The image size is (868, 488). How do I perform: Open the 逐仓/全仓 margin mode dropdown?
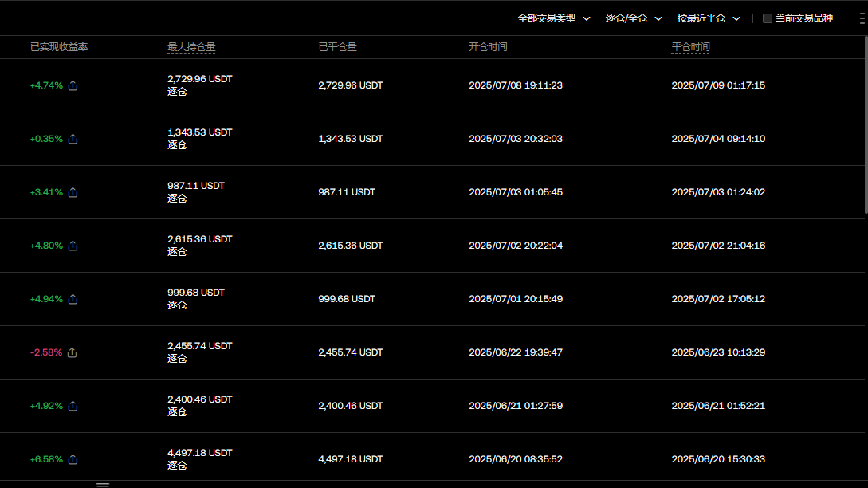click(634, 18)
